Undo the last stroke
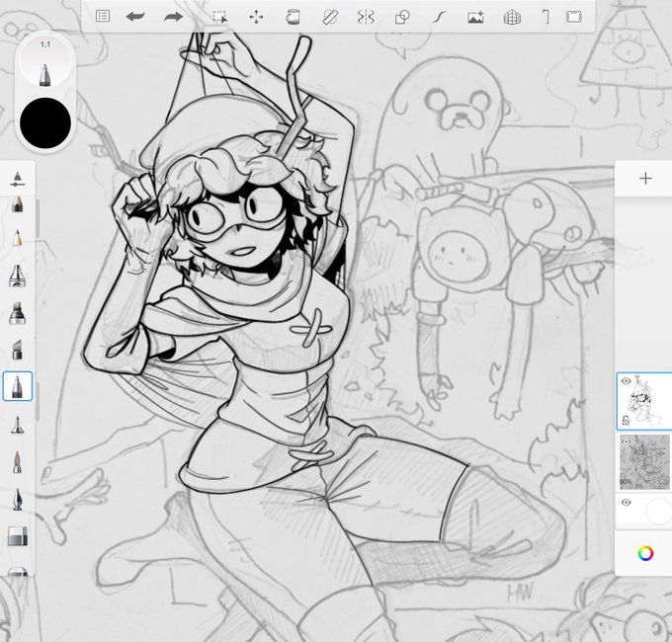This screenshot has width=672, height=642. [135, 17]
